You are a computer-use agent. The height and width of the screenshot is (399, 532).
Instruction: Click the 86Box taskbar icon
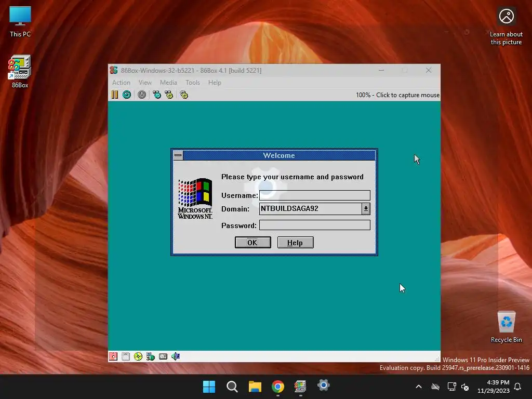pos(301,387)
